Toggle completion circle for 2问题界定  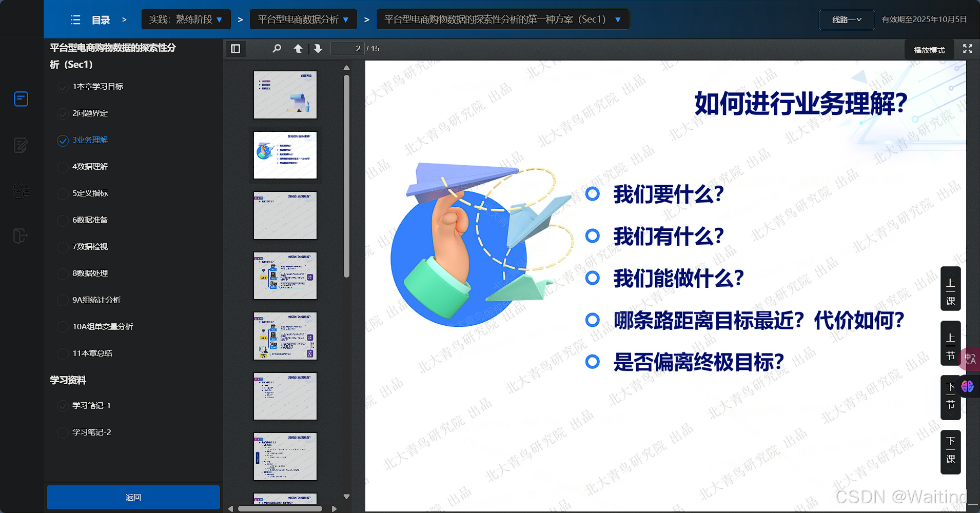tap(63, 114)
